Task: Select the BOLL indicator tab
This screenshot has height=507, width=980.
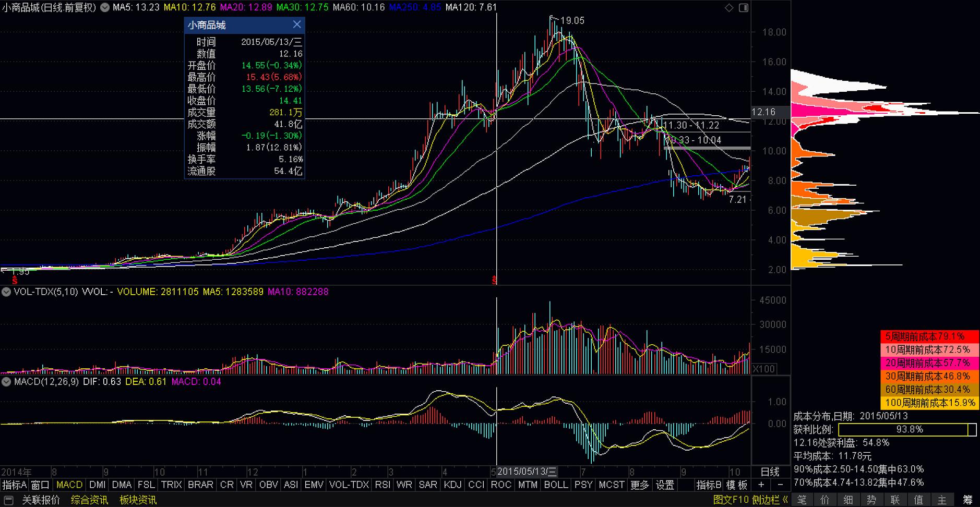Action: pos(556,485)
